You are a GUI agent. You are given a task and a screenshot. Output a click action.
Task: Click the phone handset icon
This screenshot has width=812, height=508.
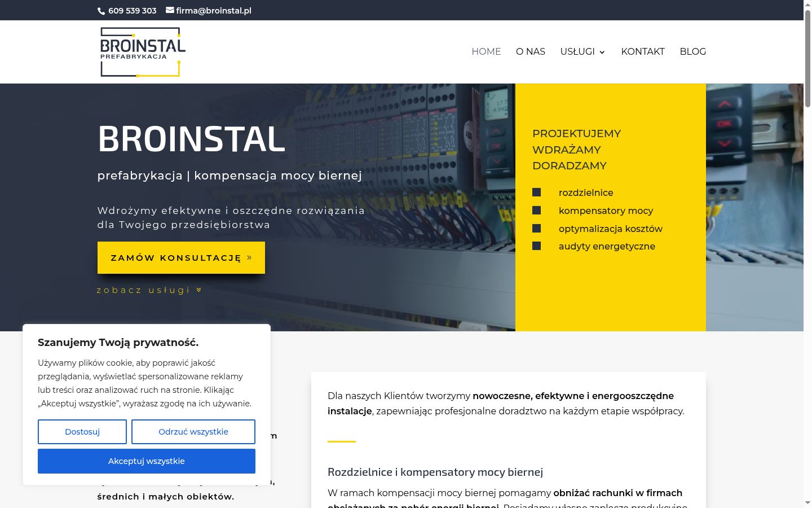[x=101, y=11]
